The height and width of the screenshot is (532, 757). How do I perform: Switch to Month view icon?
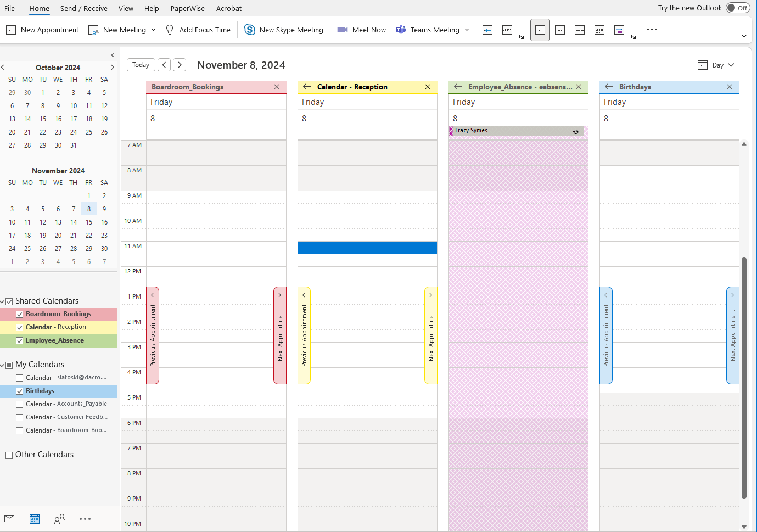click(599, 30)
